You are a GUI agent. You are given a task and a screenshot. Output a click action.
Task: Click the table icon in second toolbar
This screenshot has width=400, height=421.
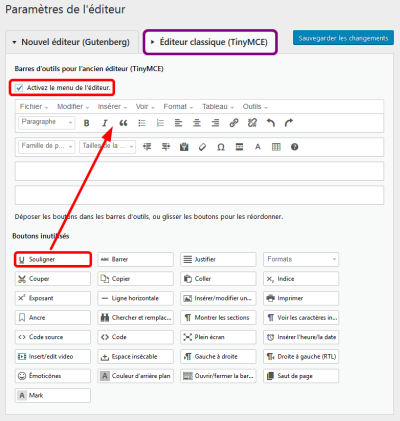[276, 147]
